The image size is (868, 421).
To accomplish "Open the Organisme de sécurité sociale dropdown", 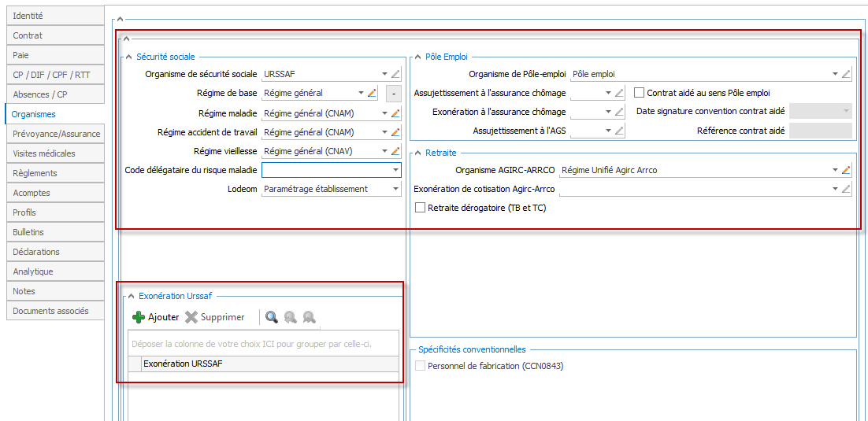I will pyautogui.click(x=384, y=74).
